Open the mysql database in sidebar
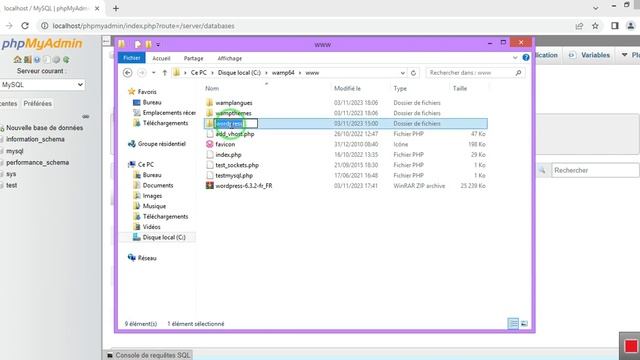Screen dimensions: 640x360 15,151
